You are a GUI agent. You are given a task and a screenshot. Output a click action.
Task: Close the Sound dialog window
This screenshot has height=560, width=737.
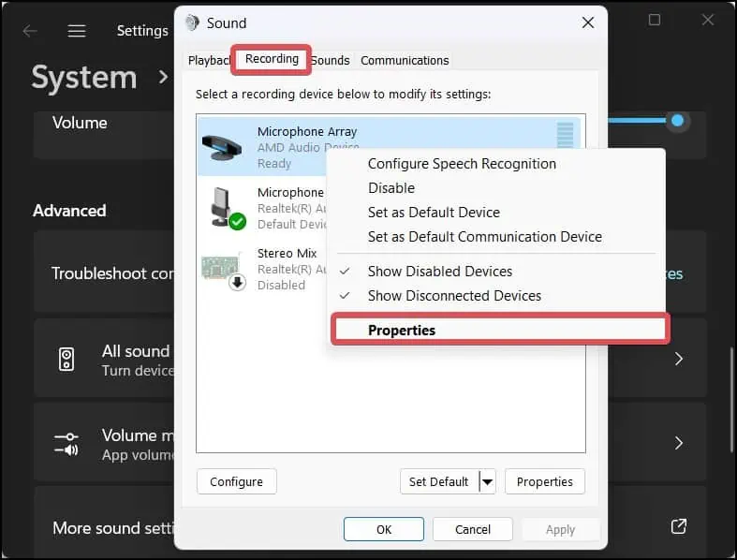(587, 22)
